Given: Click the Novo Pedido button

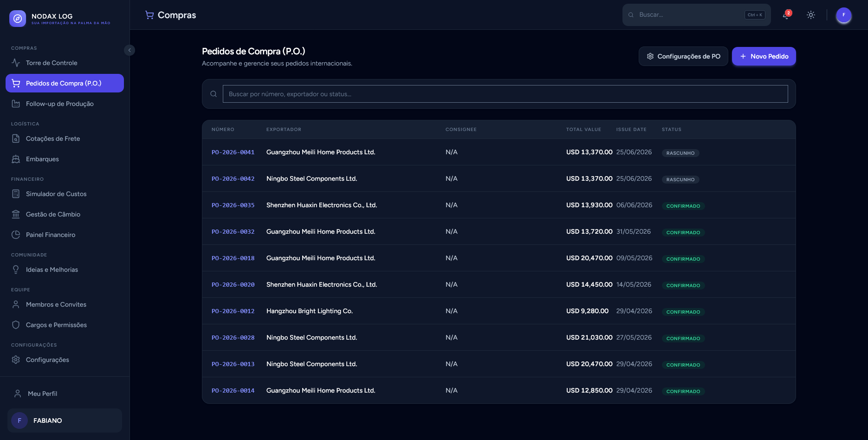Looking at the screenshot, I should click(x=764, y=56).
